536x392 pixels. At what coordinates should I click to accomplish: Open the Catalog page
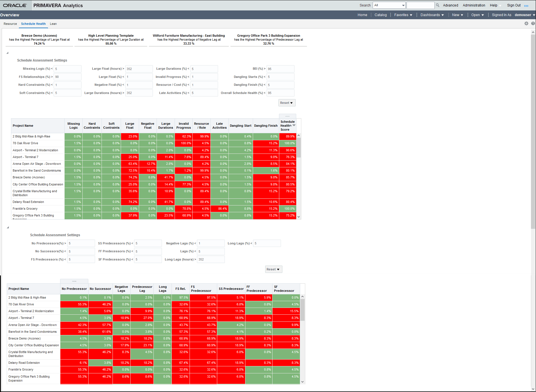click(x=381, y=15)
